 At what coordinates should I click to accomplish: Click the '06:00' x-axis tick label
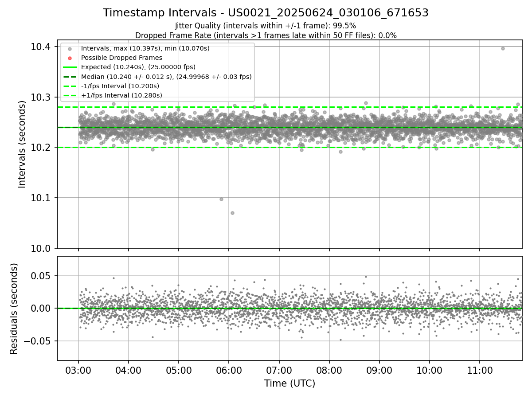pos(229,370)
